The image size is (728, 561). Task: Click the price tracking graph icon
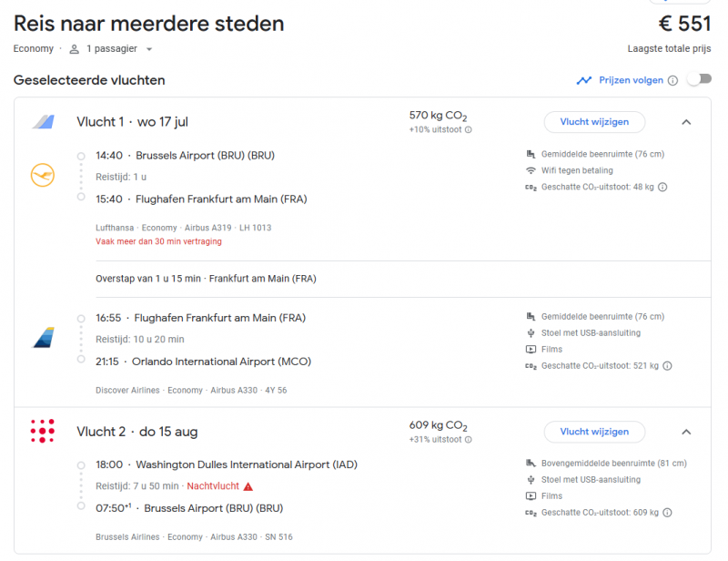584,80
